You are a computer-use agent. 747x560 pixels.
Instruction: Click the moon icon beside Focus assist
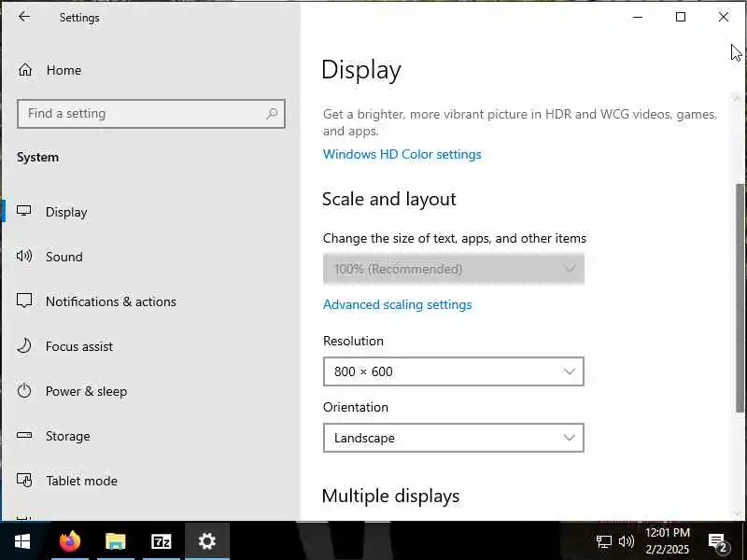point(24,345)
